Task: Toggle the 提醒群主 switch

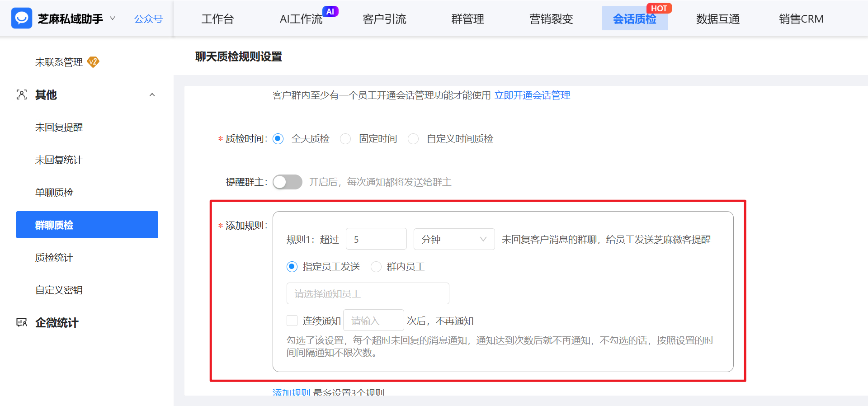Action: [288, 182]
